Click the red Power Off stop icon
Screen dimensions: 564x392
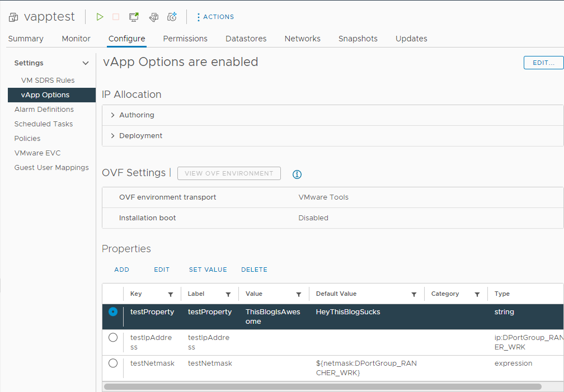pyautogui.click(x=116, y=17)
